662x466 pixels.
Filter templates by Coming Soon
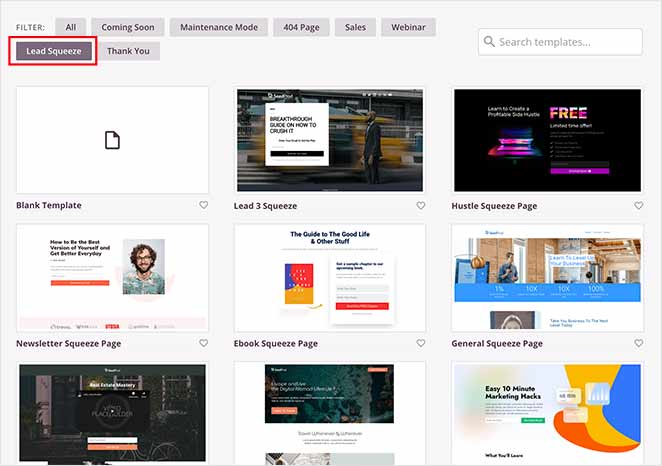click(x=127, y=27)
